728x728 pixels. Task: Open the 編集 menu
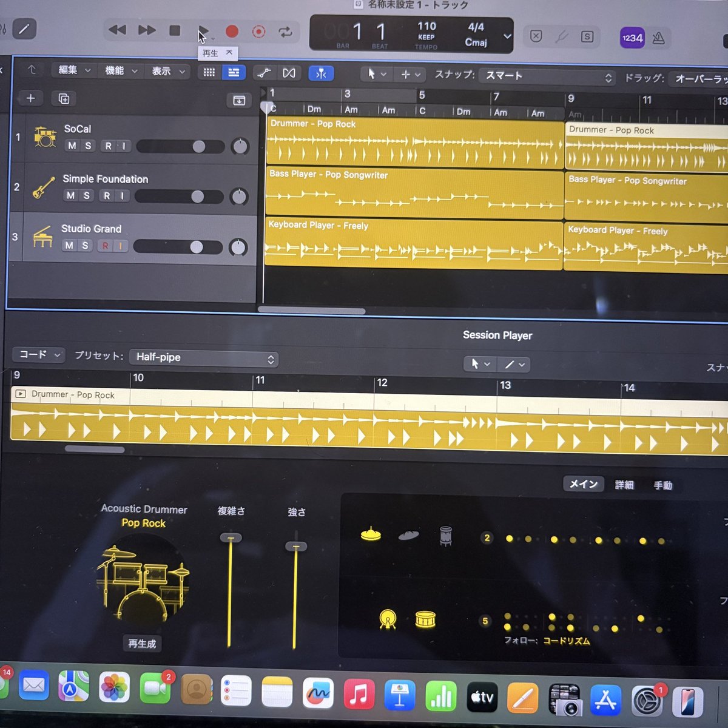(x=74, y=70)
